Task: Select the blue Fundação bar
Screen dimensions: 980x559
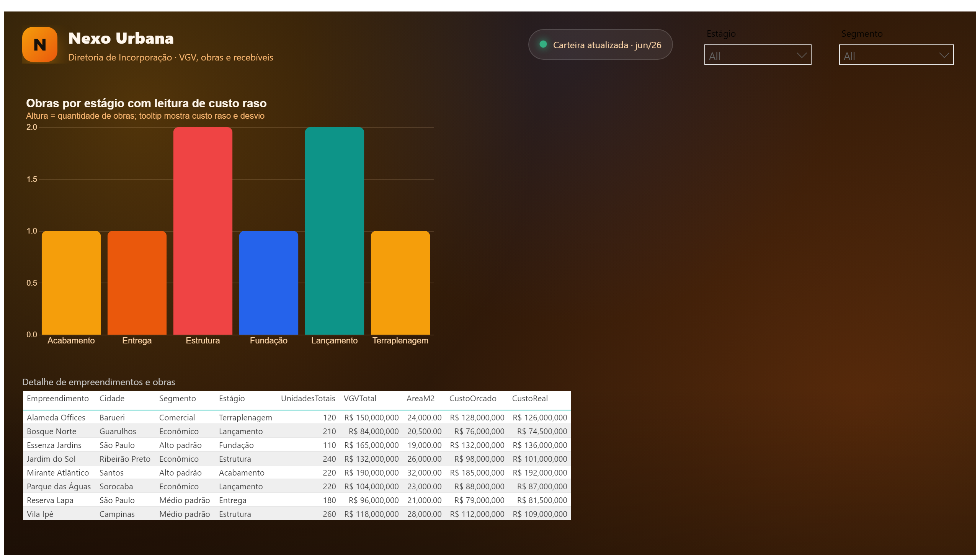Action: (x=269, y=283)
